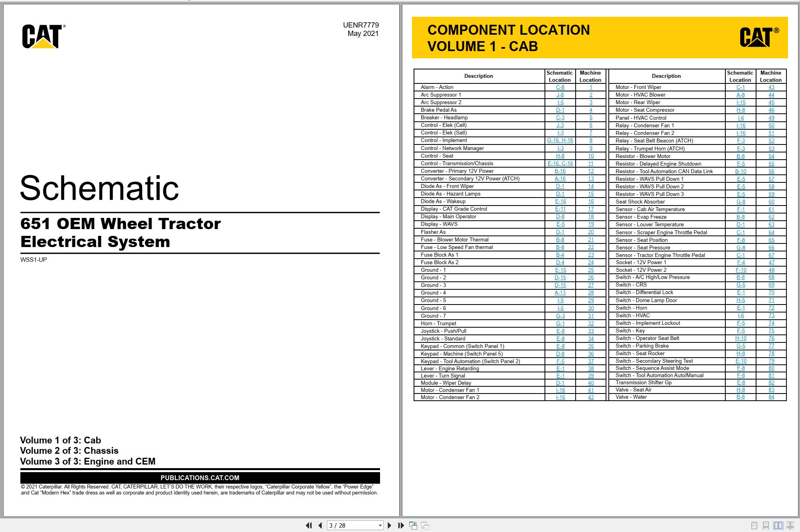This screenshot has width=800, height=532.
Task: Go to the previous page
Action: click(x=320, y=525)
